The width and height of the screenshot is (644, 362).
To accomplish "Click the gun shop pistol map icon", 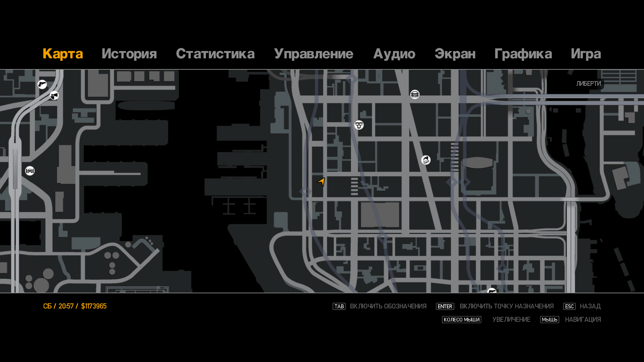I will coord(42,84).
